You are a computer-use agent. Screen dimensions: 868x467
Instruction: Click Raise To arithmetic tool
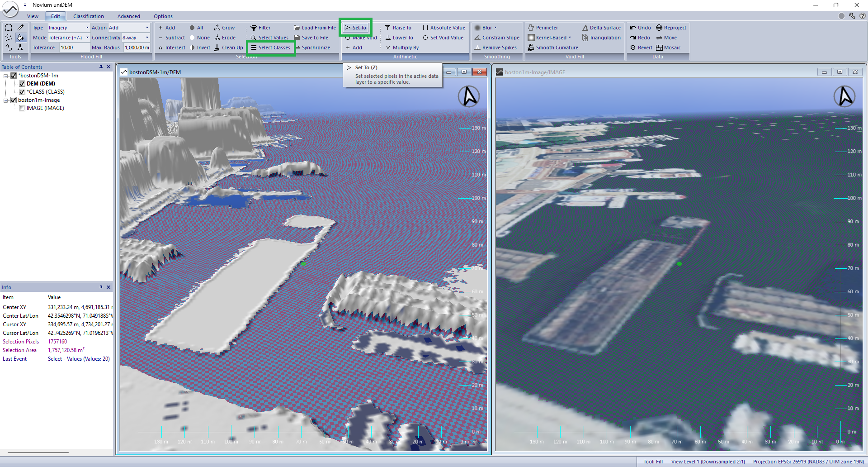tap(398, 28)
